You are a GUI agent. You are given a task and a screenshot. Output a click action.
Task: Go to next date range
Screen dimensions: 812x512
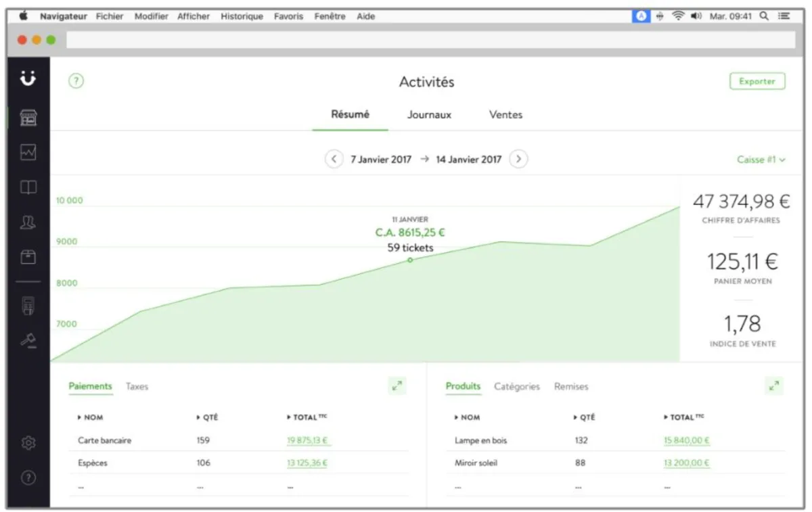tap(518, 160)
